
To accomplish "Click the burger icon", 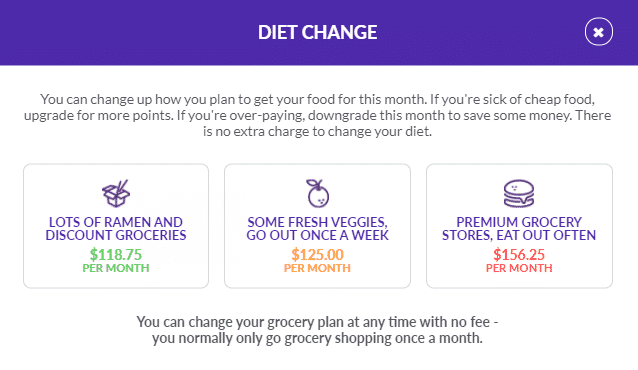I will [x=519, y=193].
